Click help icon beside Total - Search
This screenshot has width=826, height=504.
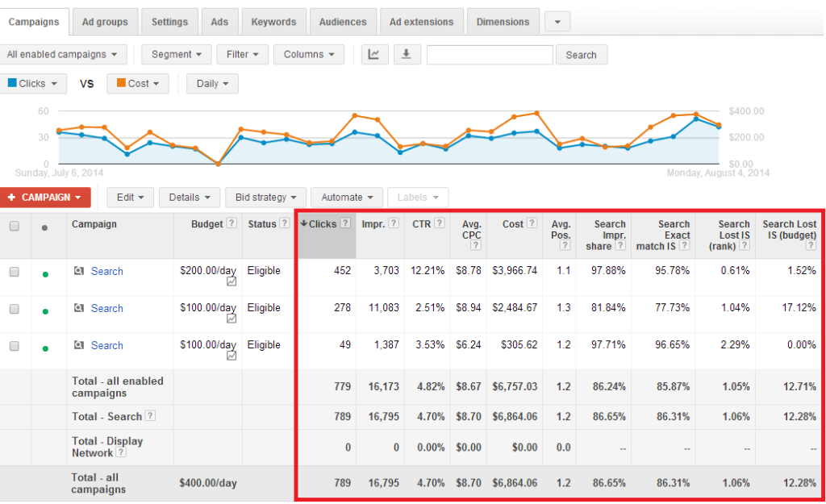tap(150, 416)
